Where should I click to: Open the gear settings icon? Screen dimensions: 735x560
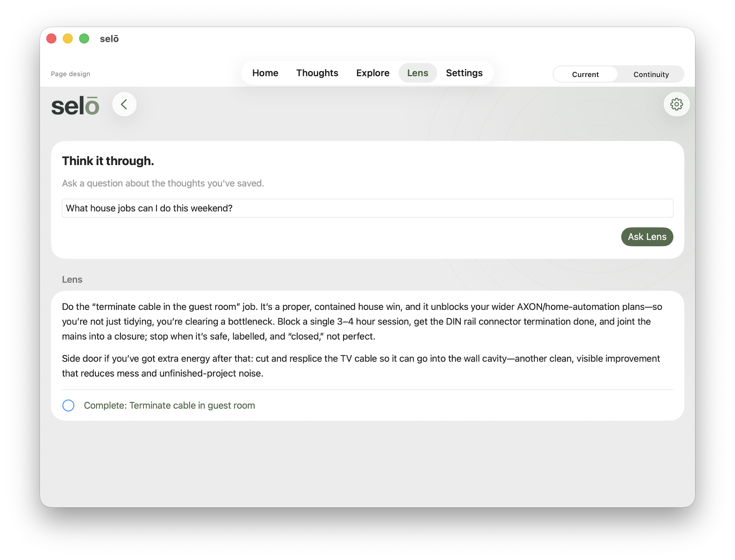point(676,104)
